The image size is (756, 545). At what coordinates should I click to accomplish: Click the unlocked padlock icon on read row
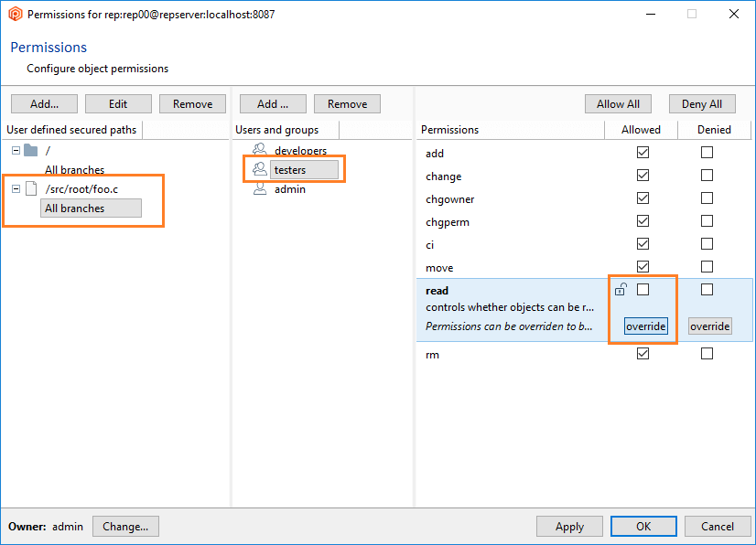click(621, 289)
